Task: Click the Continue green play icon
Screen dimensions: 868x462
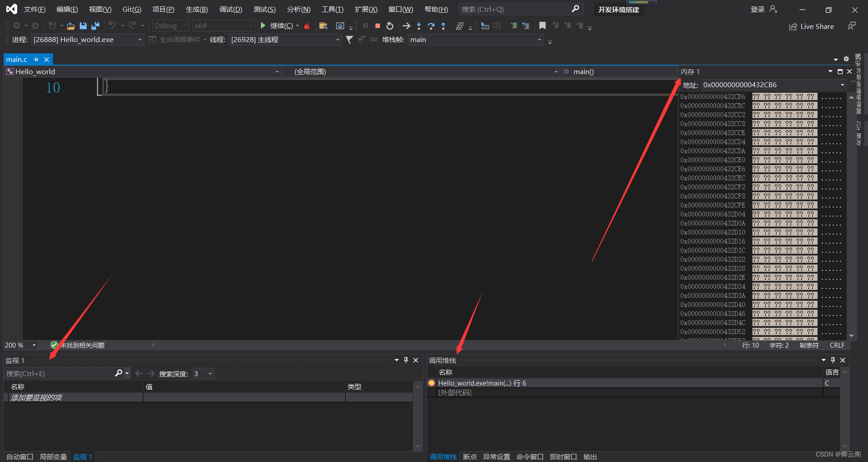Action: 263,26
